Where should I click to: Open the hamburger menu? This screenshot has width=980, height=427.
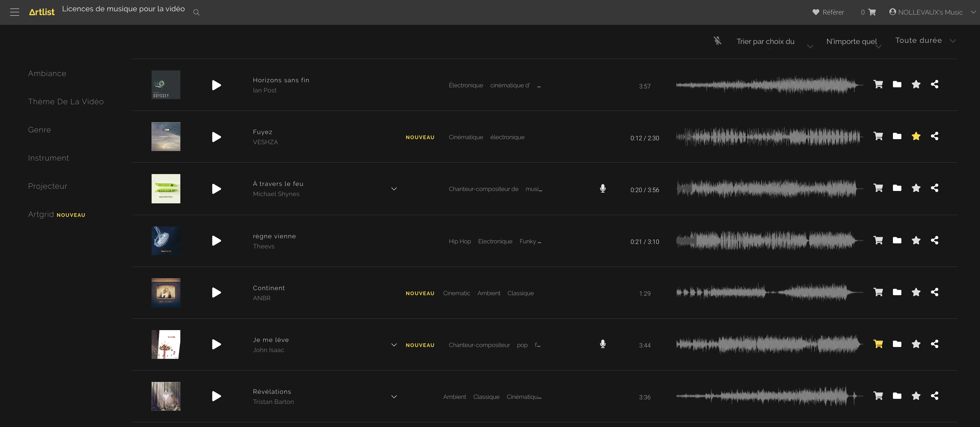14,12
